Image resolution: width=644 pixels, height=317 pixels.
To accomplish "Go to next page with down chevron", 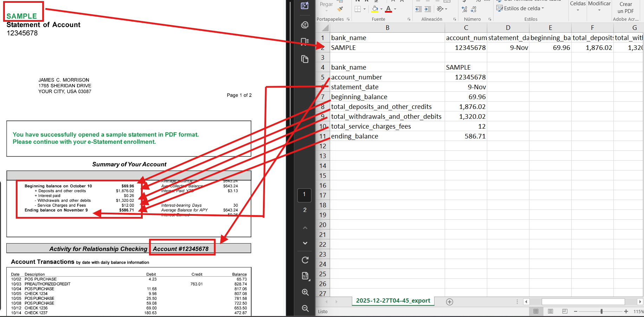I will [x=305, y=243].
